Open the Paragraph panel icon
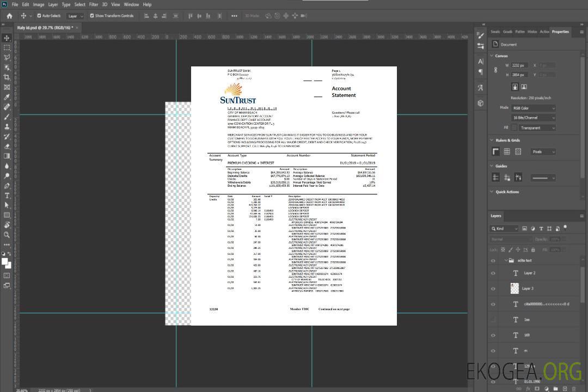 pos(480,71)
